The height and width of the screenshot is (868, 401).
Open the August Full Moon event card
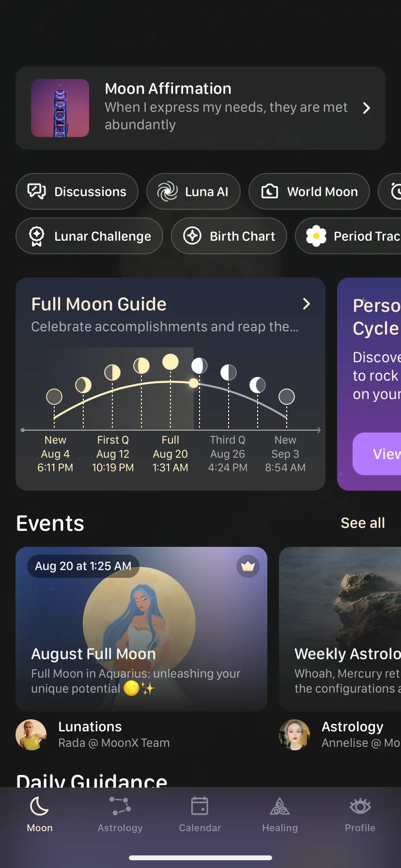coord(141,629)
